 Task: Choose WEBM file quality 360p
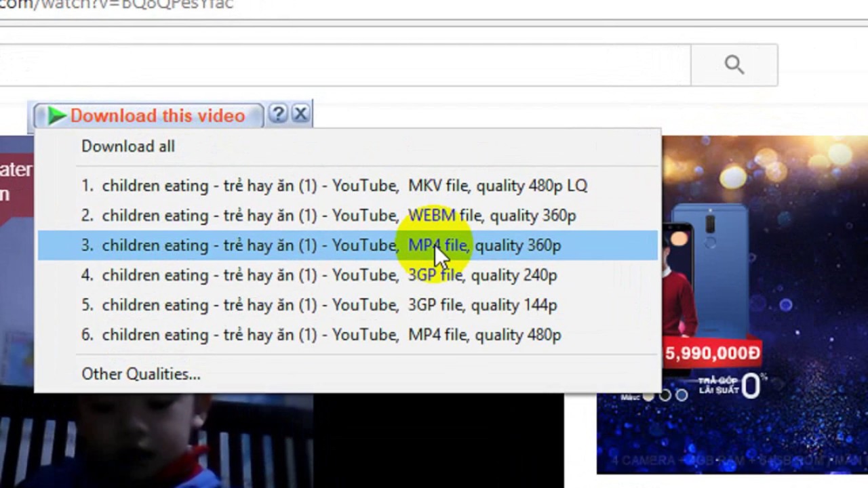pos(347,216)
